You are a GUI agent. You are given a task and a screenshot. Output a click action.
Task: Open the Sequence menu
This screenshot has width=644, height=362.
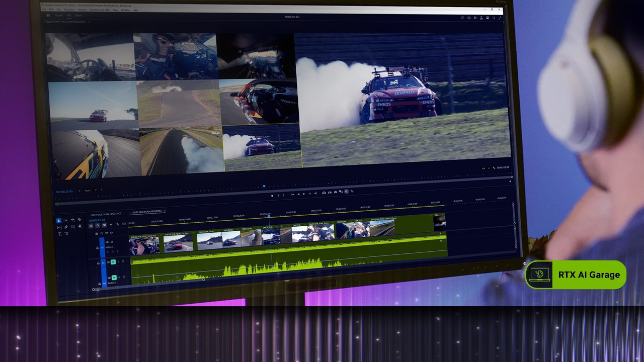[x=69, y=10]
